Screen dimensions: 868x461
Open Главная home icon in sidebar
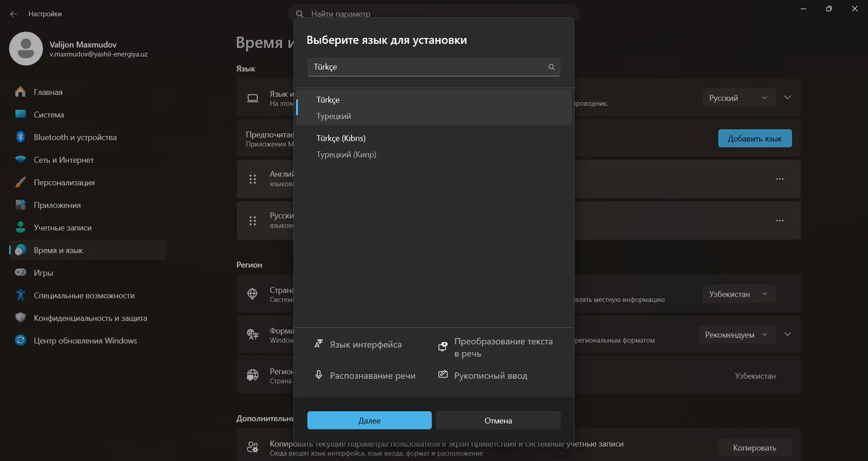coord(21,92)
